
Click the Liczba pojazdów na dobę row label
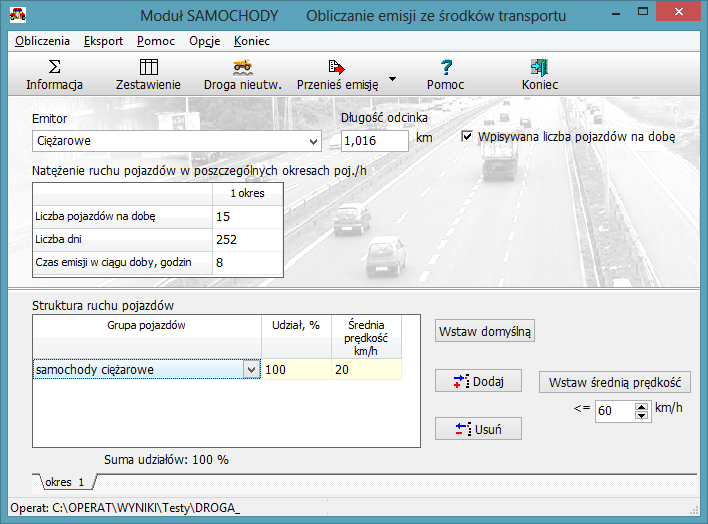[x=122, y=216]
